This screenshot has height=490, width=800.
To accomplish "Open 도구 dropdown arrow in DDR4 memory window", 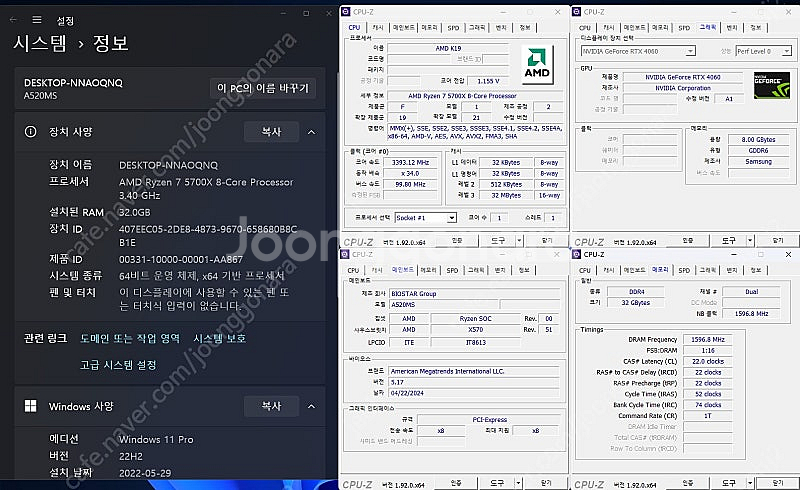I will (x=750, y=482).
